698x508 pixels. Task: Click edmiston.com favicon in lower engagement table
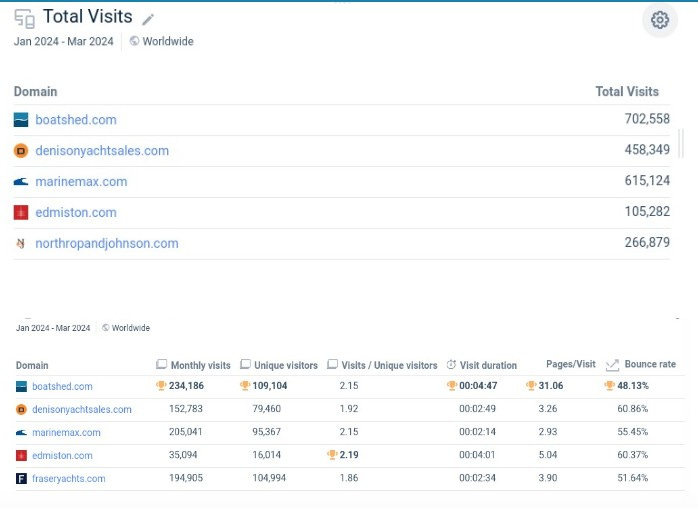coord(21,455)
